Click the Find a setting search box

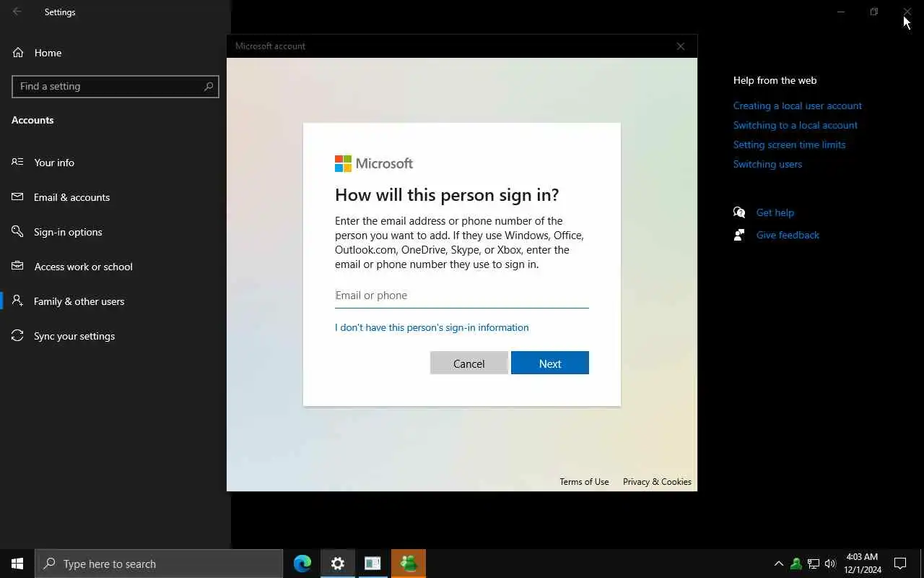click(115, 86)
